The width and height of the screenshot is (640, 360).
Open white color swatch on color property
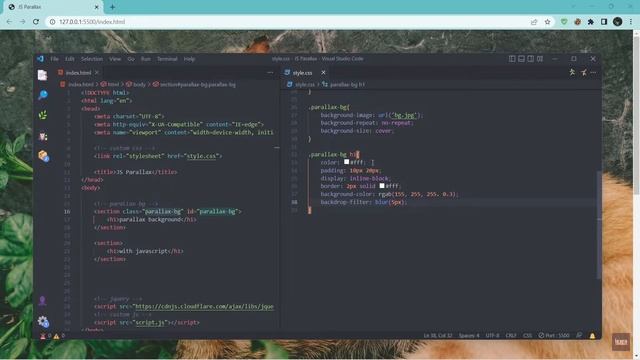point(347,162)
